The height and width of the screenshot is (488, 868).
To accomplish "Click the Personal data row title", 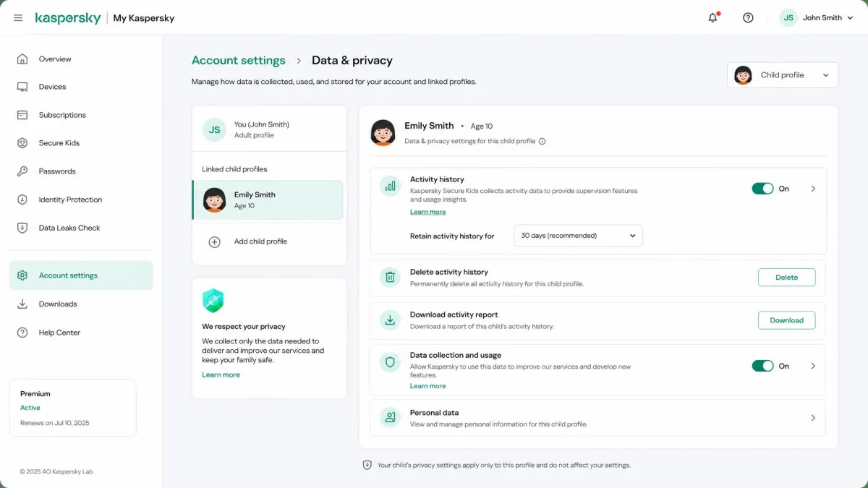I will [434, 413].
